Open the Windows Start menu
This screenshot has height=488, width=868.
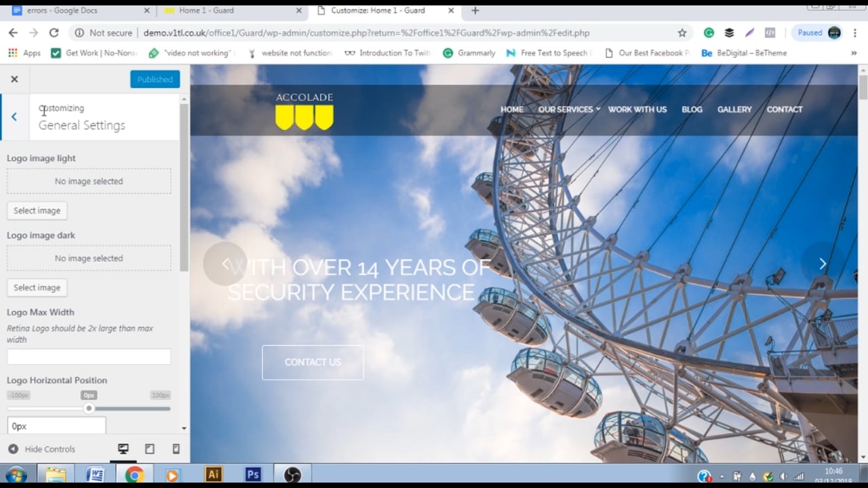tap(15, 475)
